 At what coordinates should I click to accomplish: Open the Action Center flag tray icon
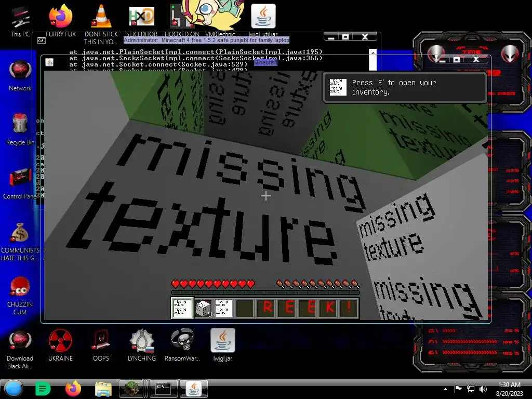coord(458,389)
